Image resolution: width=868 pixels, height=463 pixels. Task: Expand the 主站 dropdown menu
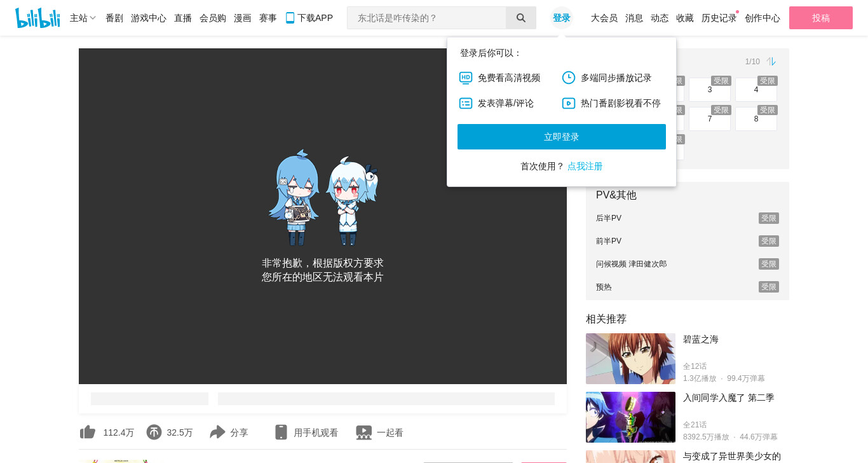click(83, 18)
